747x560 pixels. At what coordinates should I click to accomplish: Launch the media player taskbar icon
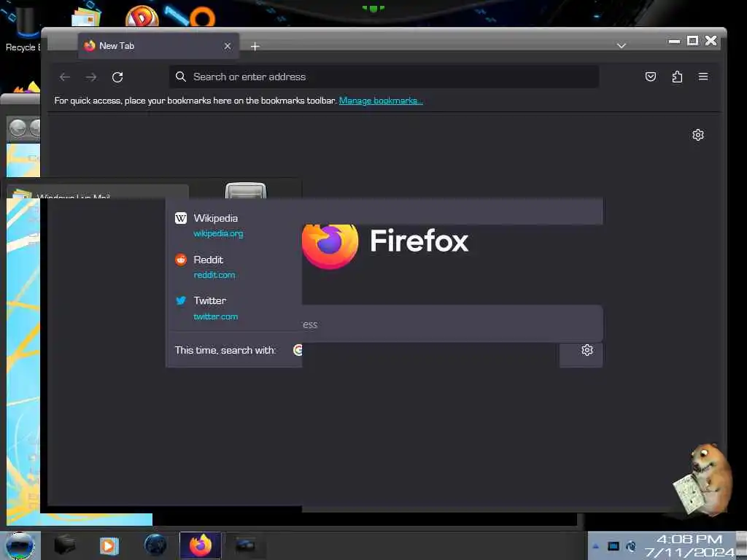(109, 545)
